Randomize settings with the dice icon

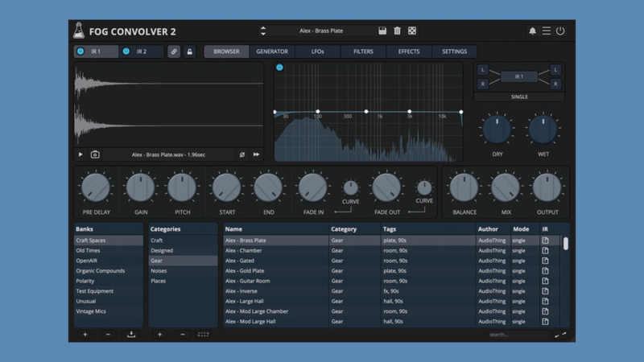pyautogui.click(x=412, y=31)
